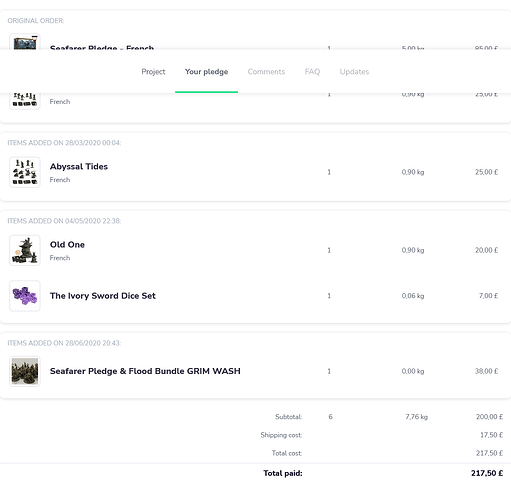The image size is (511, 500).
Task: Click the ORIGINAL ORDER section header
Action: click(x=36, y=21)
